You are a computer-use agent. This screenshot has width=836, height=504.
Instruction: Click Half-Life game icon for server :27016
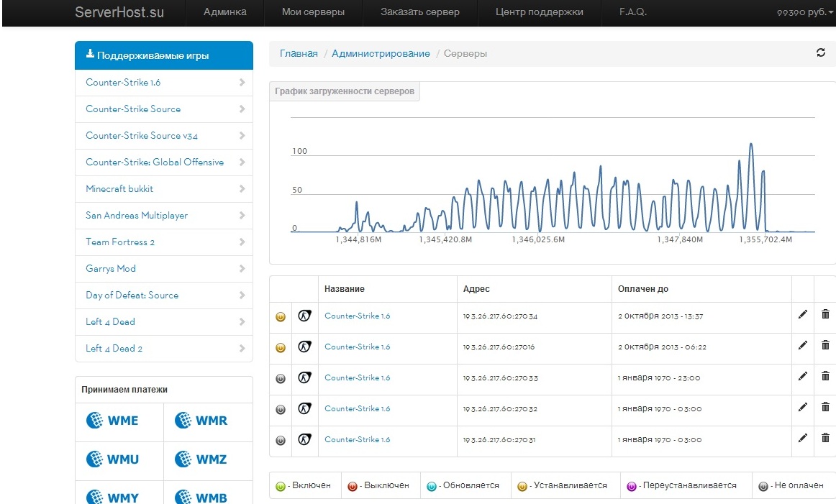[304, 347]
